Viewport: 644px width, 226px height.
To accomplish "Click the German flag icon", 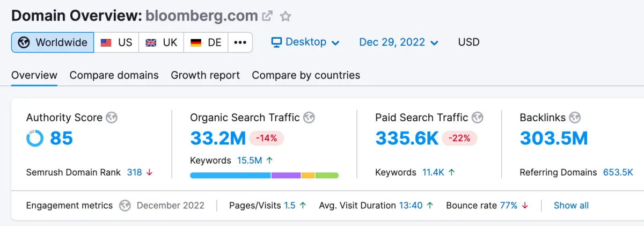I will click(x=196, y=42).
